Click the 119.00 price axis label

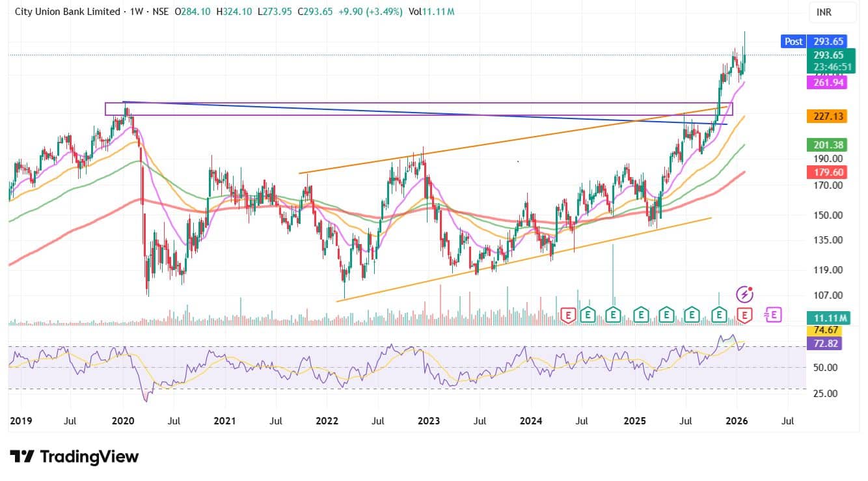point(828,270)
